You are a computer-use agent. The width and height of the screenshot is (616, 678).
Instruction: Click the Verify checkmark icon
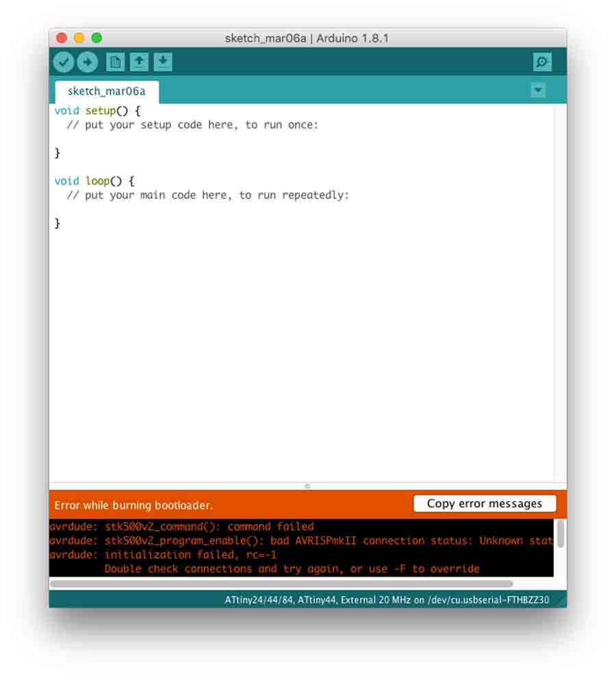point(64,62)
